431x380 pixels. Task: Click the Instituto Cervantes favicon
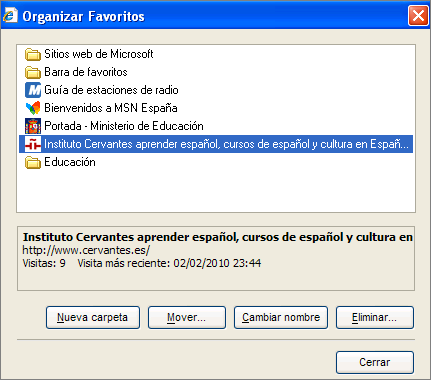[33, 144]
